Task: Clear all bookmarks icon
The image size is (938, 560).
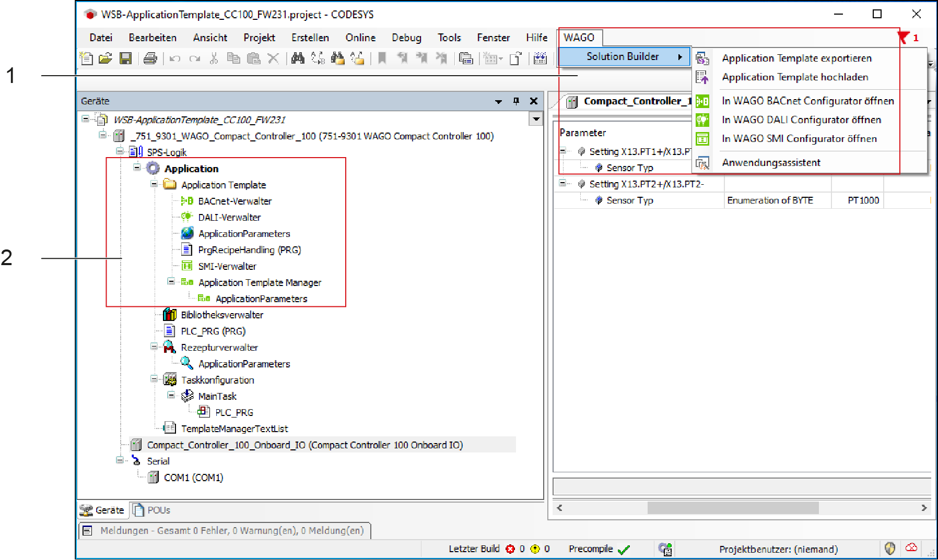Action: click(x=442, y=58)
